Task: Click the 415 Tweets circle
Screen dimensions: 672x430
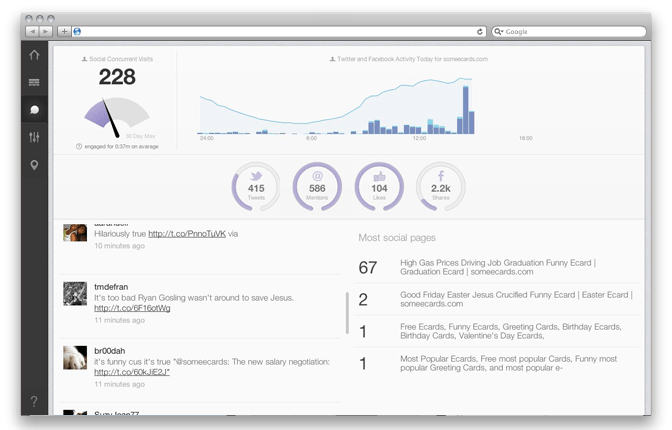Action: pyautogui.click(x=256, y=187)
